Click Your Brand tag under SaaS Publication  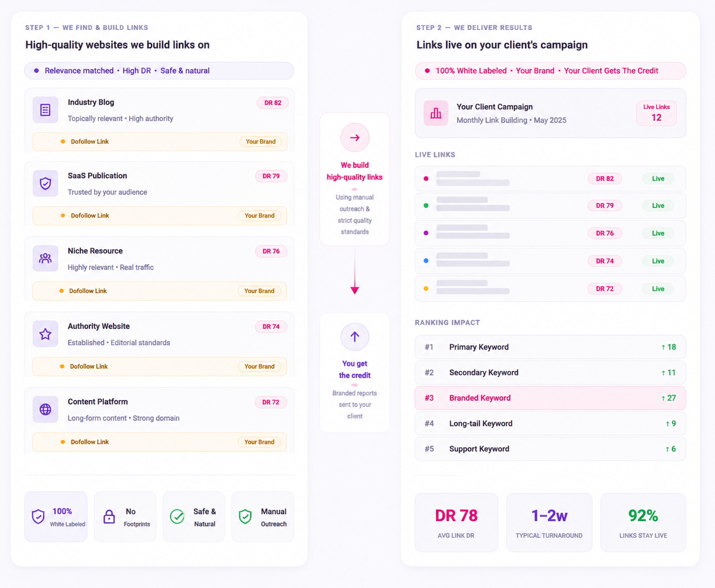pyautogui.click(x=260, y=216)
